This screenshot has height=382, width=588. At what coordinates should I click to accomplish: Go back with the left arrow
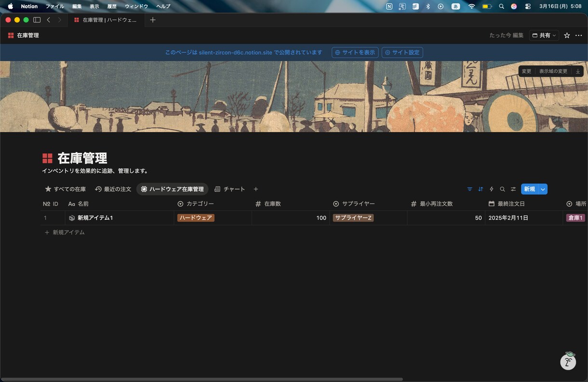[49, 20]
